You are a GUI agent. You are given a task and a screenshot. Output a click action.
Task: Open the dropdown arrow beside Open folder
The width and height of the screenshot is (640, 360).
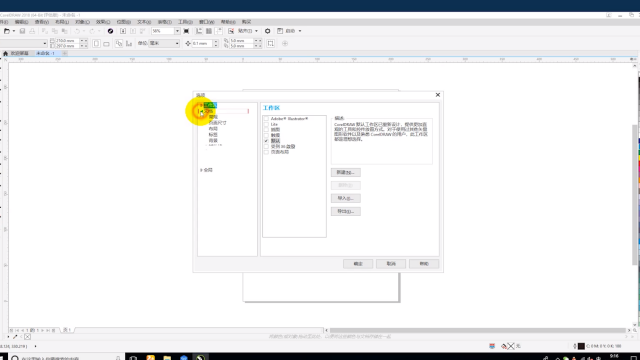(x=13, y=31)
